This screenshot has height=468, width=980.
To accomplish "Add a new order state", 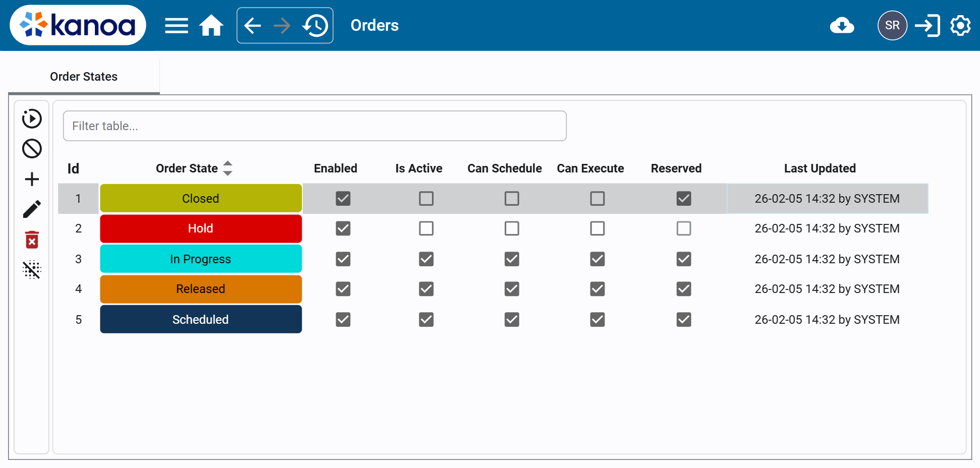I will click(x=32, y=179).
